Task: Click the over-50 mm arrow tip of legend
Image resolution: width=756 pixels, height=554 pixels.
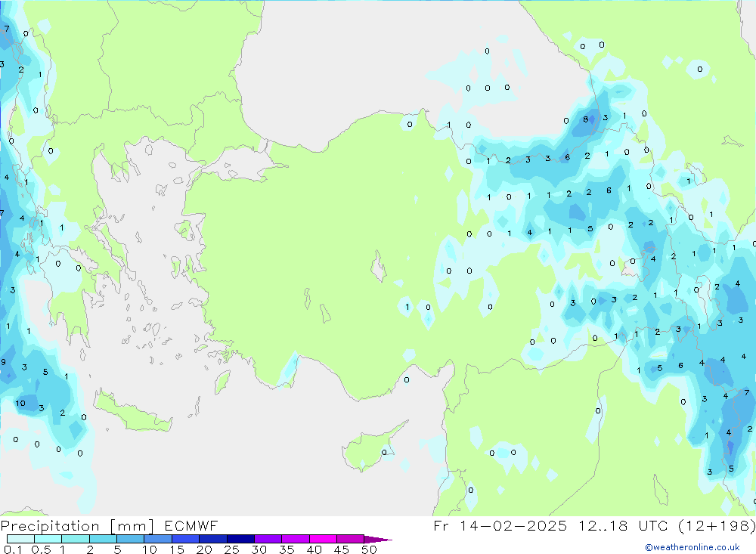Action: coord(378,540)
